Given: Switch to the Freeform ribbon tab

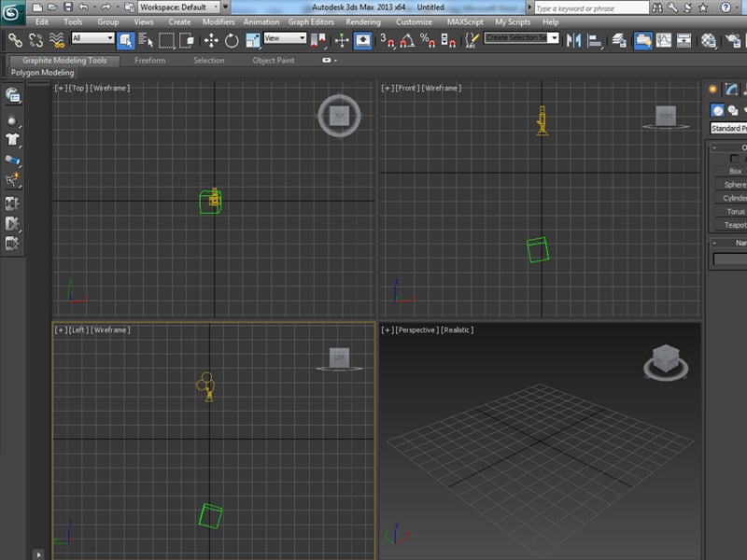Looking at the screenshot, I should pyautogui.click(x=150, y=61).
